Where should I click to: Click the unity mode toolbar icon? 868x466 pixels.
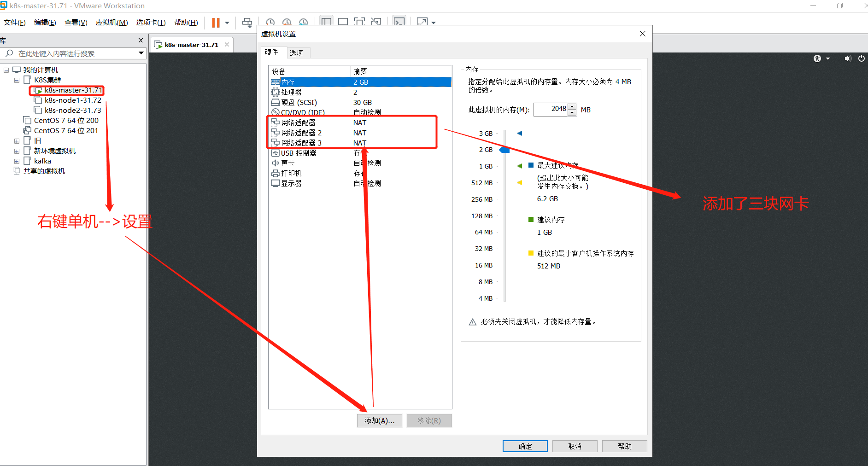pyautogui.click(x=376, y=22)
